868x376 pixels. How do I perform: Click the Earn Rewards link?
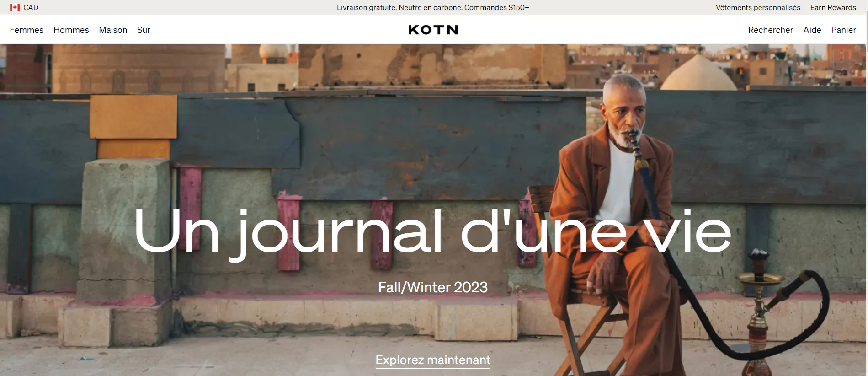point(833,7)
